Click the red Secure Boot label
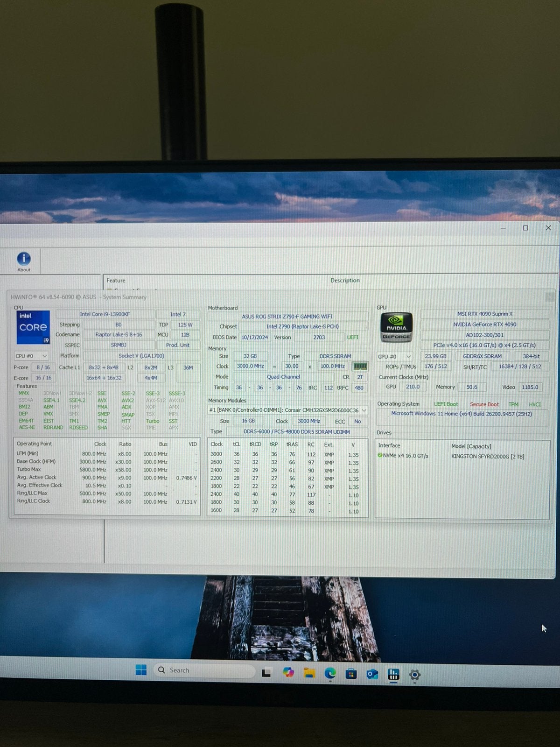560x747 pixels. point(484,404)
